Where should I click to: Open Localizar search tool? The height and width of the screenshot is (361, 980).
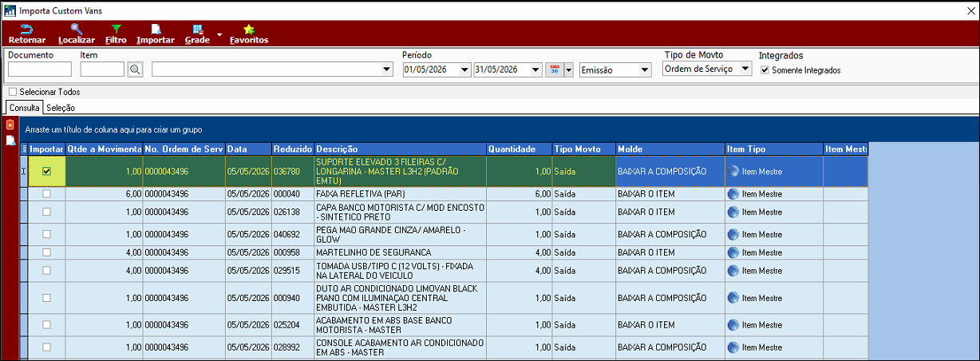tap(77, 34)
